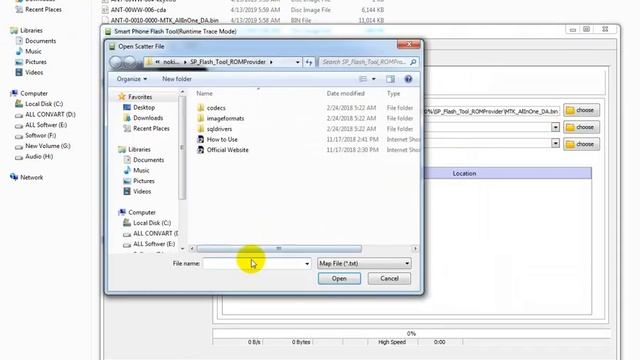Screen dimensions: 640x360
Task: Click the noki... segment in address path
Action: (171, 62)
